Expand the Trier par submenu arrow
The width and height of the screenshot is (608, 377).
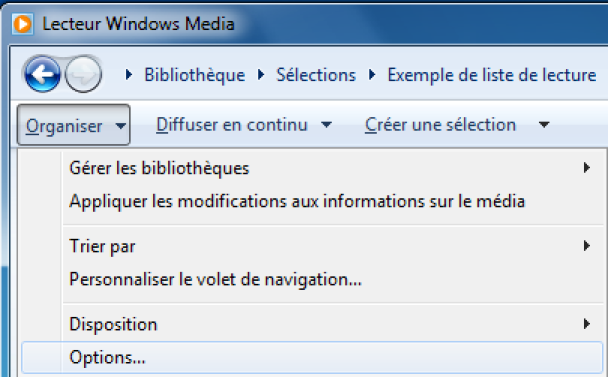587,246
